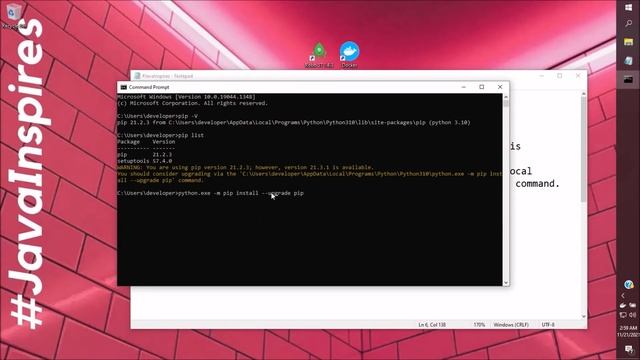
Task: Open File Explorer from taskbar
Action: tap(629, 42)
